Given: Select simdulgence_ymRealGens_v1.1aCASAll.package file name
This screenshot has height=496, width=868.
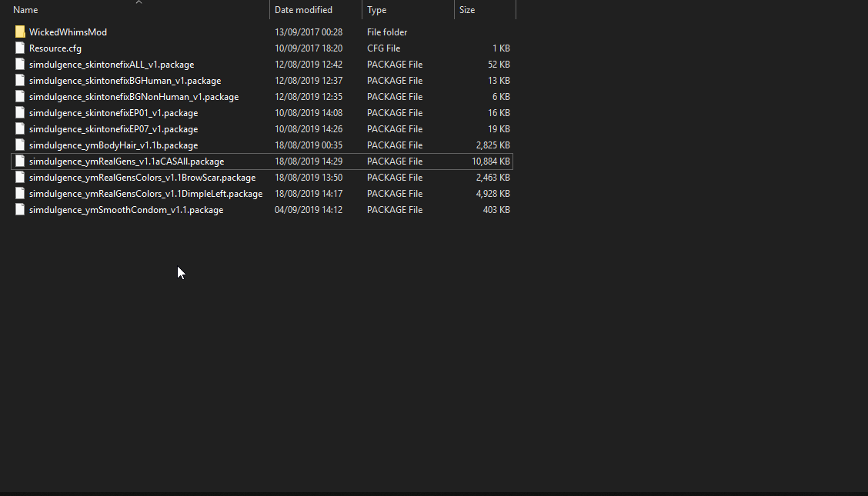Looking at the screenshot, I should tap(127, 161).
